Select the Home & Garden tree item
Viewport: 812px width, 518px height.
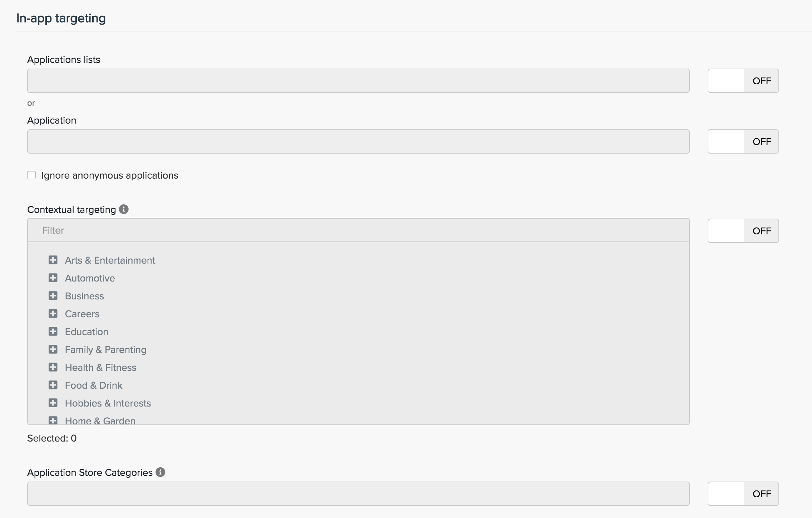point(100,420)
